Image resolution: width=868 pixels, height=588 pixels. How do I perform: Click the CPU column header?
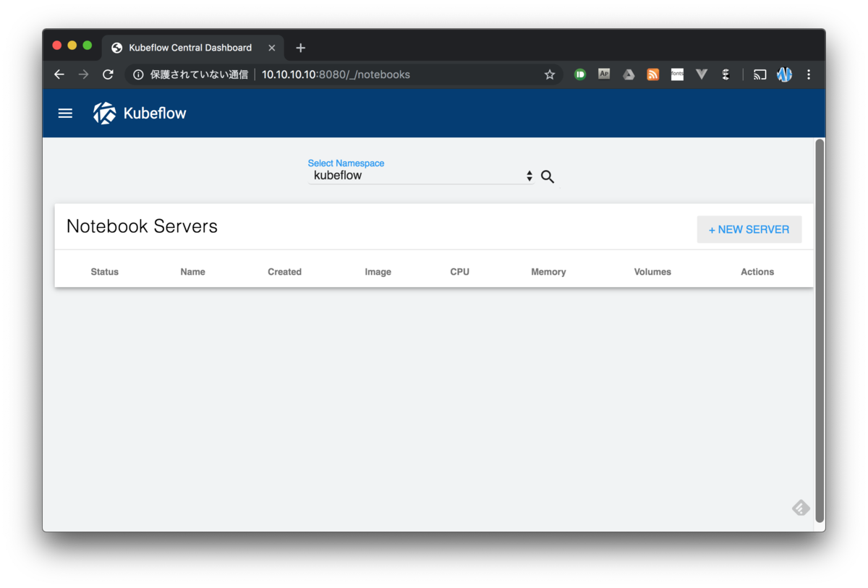click(460, 272)
